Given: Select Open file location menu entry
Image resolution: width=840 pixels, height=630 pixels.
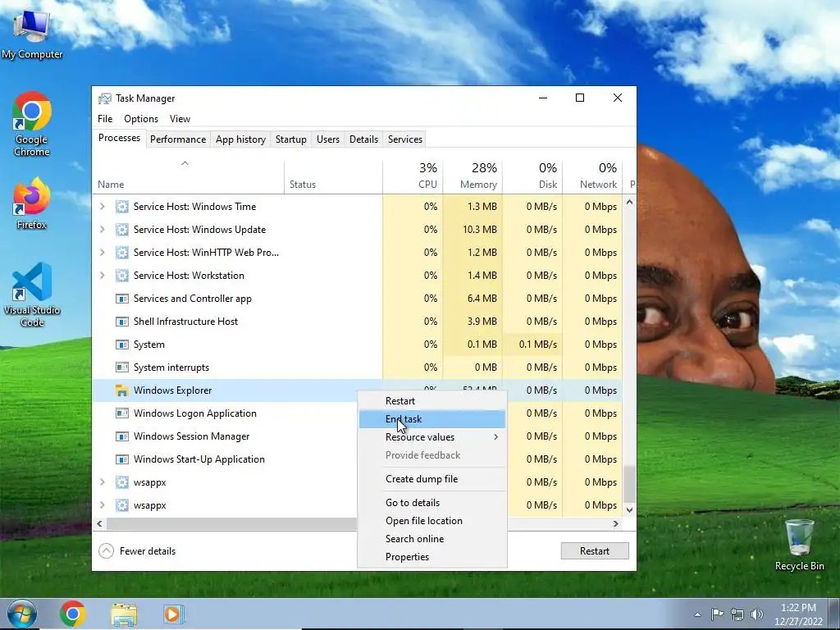Looking at the screenshot, I should coord(432,521).
